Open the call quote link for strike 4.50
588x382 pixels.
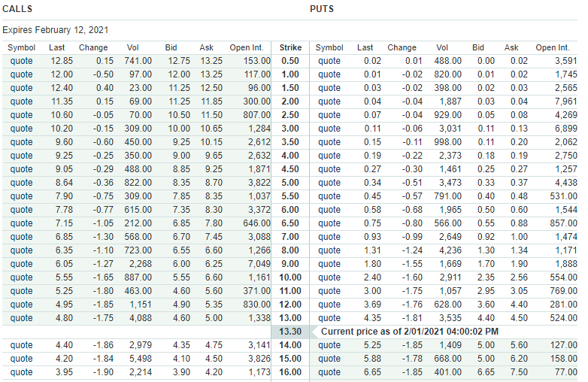point(21,169)
